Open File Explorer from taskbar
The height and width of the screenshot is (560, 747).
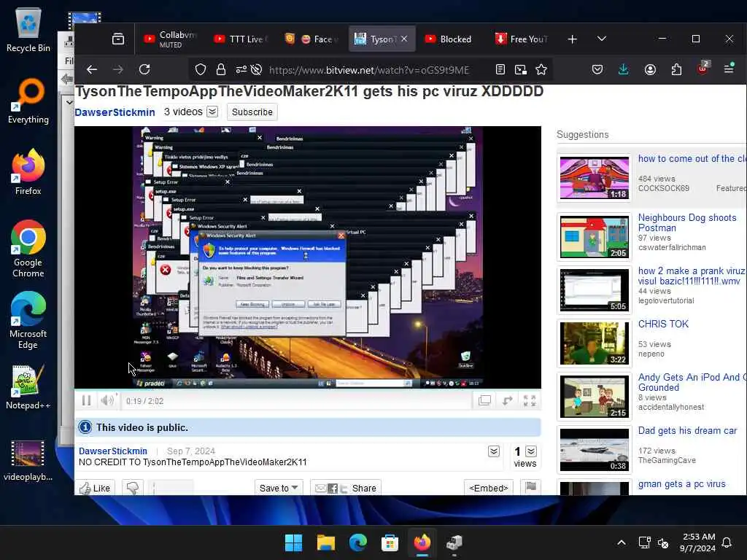(x=326, y=542)
